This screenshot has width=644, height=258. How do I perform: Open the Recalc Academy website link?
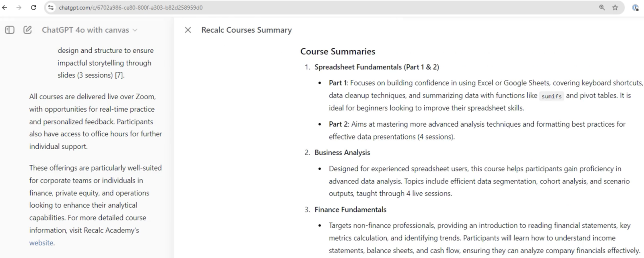(41, 243)
